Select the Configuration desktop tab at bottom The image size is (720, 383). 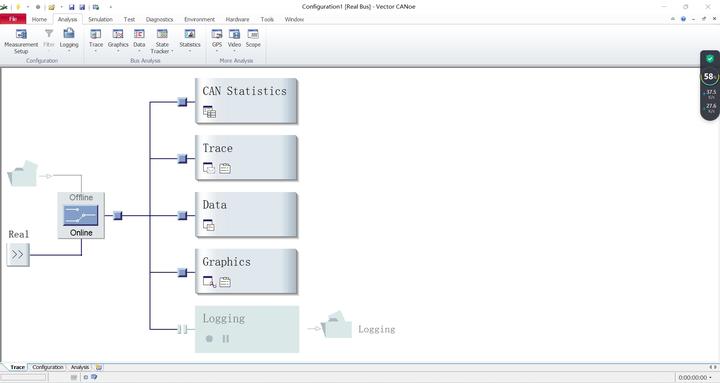point(48,367)
